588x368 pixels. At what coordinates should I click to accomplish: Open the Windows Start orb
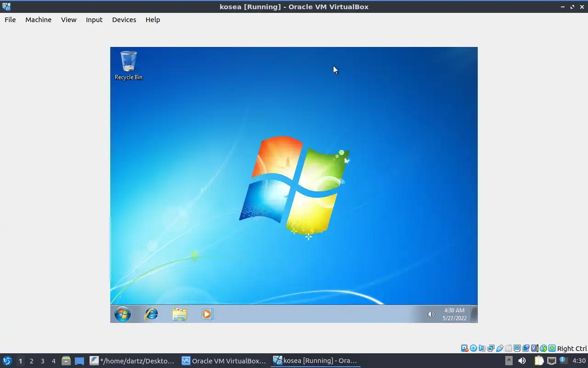(x=123, y=314)
